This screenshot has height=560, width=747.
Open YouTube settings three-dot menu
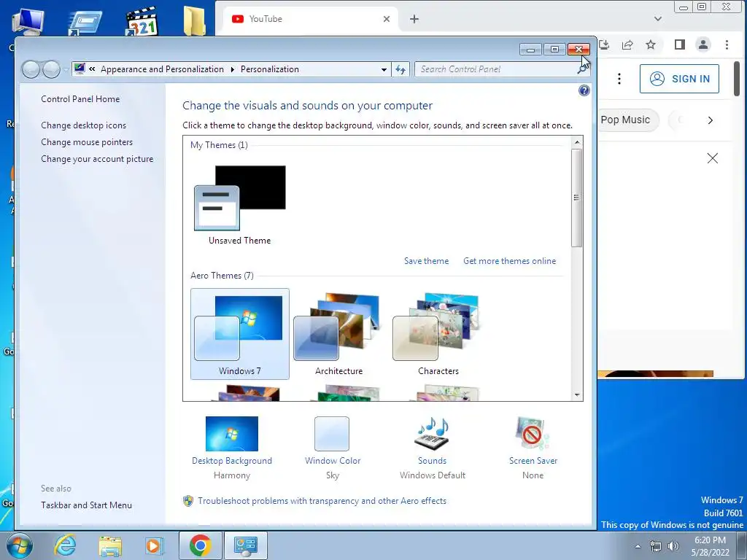619,79
